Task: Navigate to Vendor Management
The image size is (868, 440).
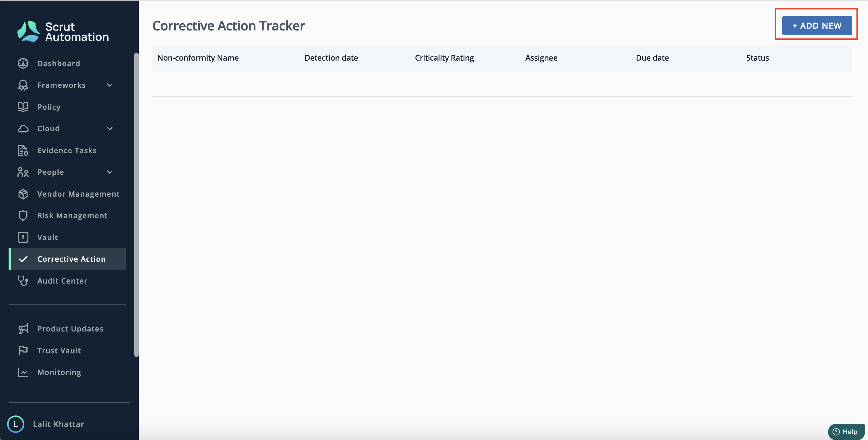Action: tap(78, 194)
